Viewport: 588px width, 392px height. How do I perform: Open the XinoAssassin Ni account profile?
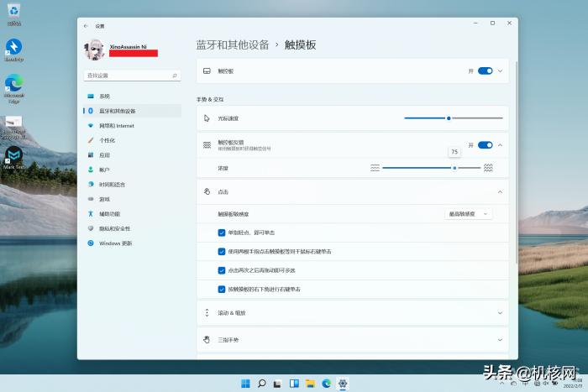click(x=121, y=50)
